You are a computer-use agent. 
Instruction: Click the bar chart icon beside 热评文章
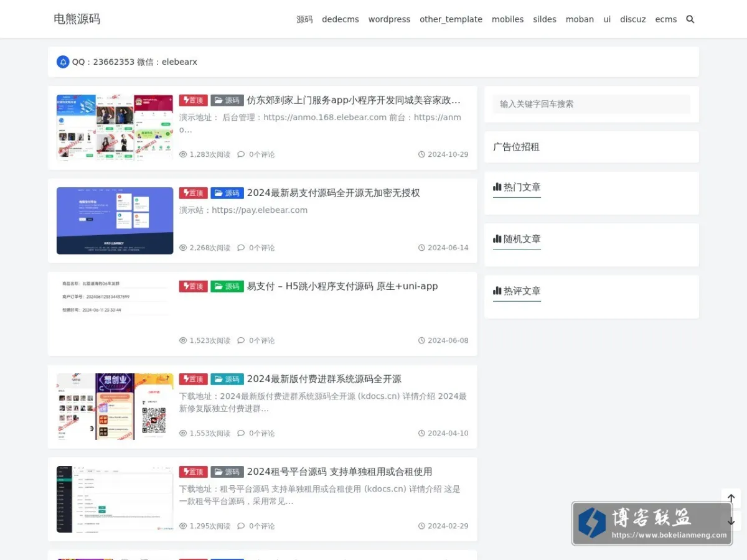pos(497,291)
